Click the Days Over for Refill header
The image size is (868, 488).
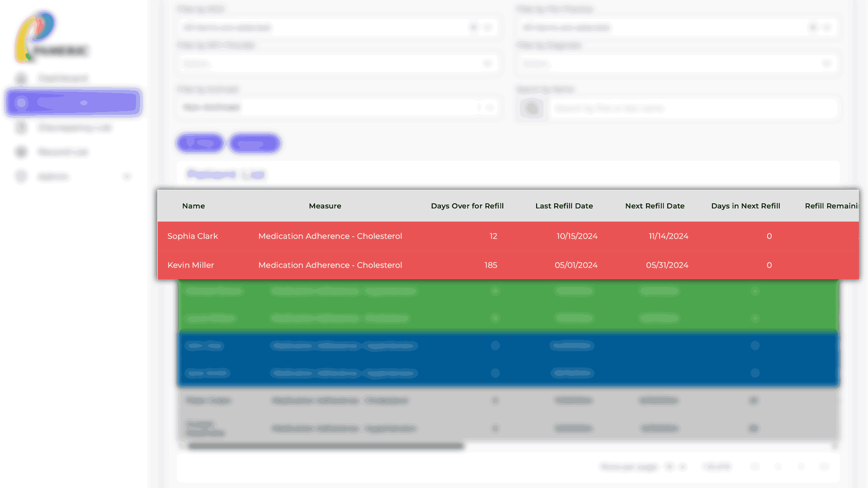(x=467, y=206)
